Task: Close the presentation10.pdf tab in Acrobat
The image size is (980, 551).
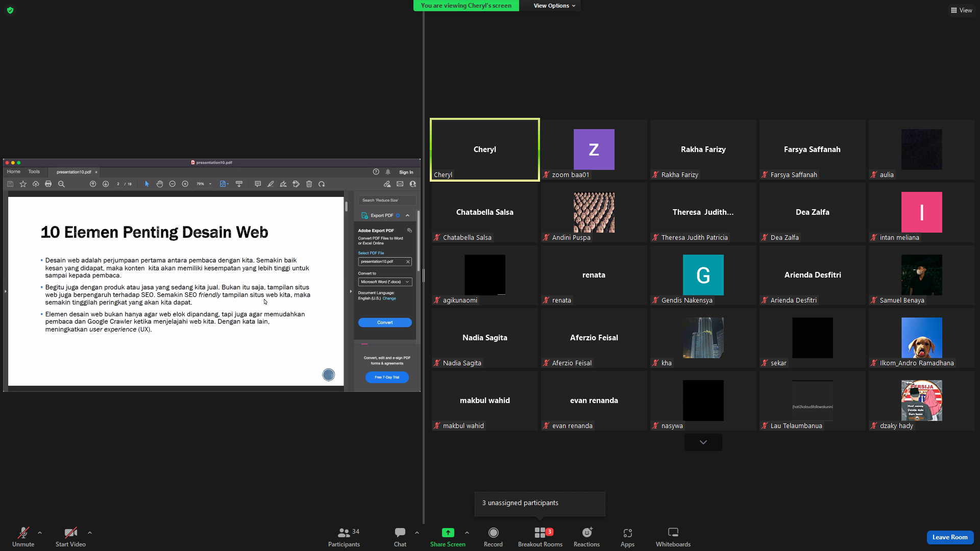Action: (x=96, y=172)
